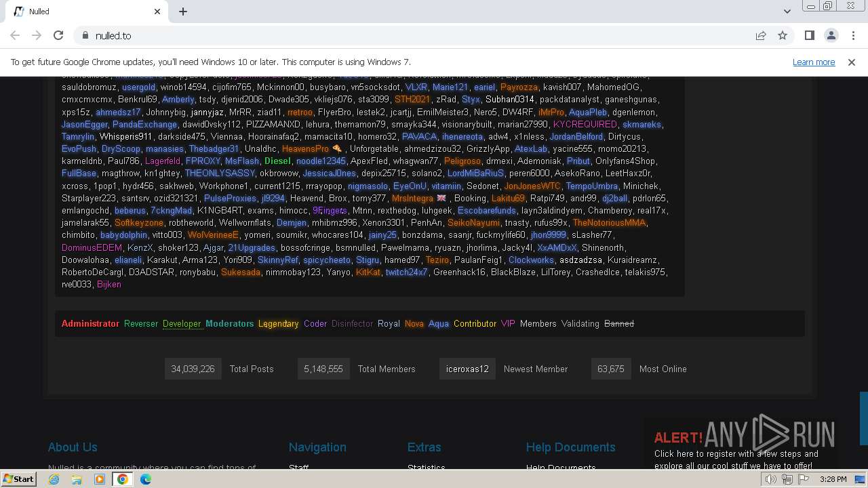Open Chrome's three-dot menu
Image resolution: width=868 pixels, height=488 pixels.
click(x=852, y=35)
